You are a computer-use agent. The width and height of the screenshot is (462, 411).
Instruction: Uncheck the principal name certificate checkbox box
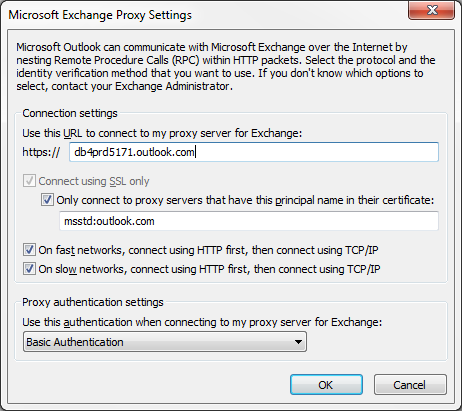47,200
